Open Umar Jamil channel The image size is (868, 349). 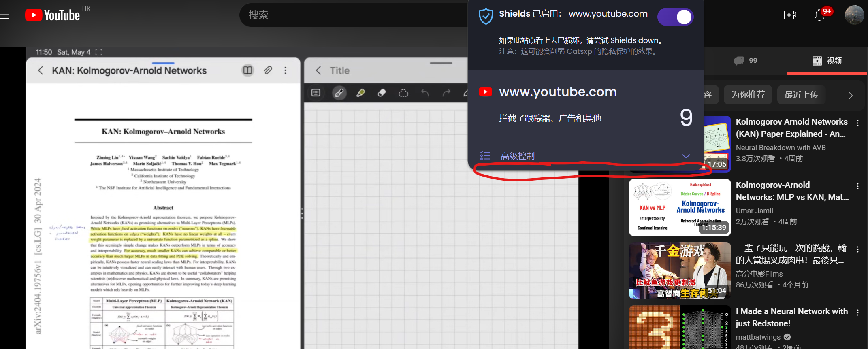point(754,211)
